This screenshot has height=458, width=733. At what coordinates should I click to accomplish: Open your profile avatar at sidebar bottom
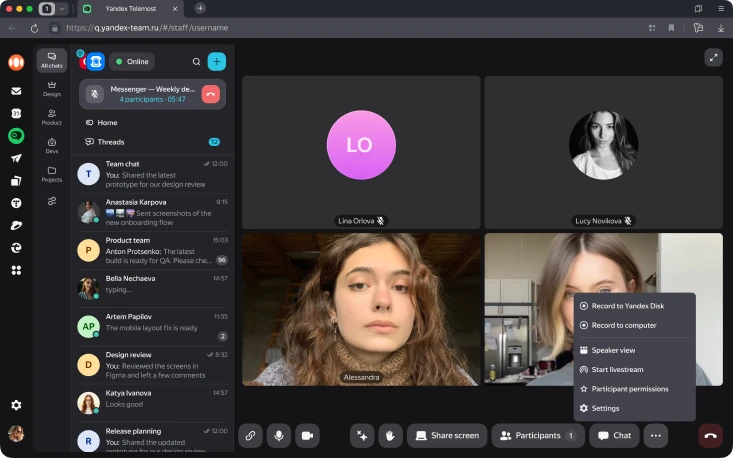point(16,434)
